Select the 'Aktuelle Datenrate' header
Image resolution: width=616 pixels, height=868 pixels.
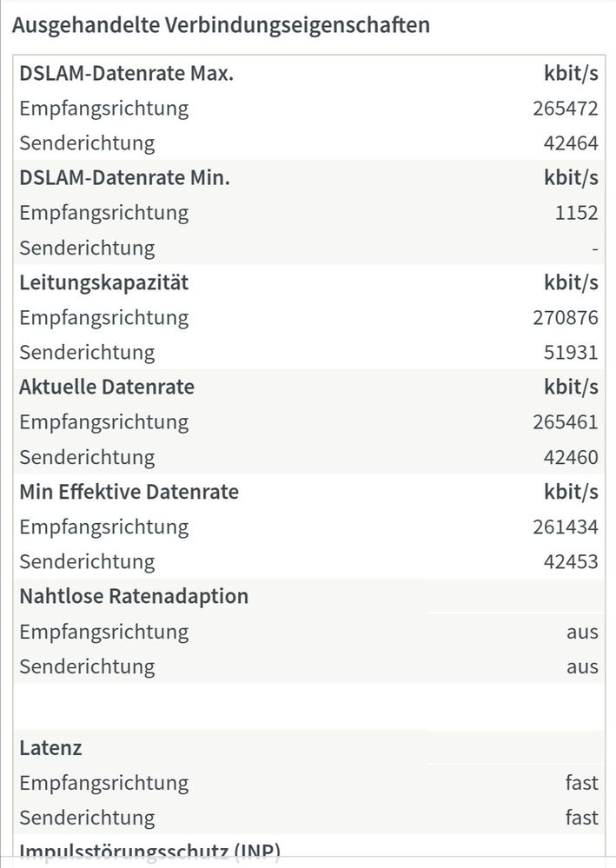[x=107, y=387]
